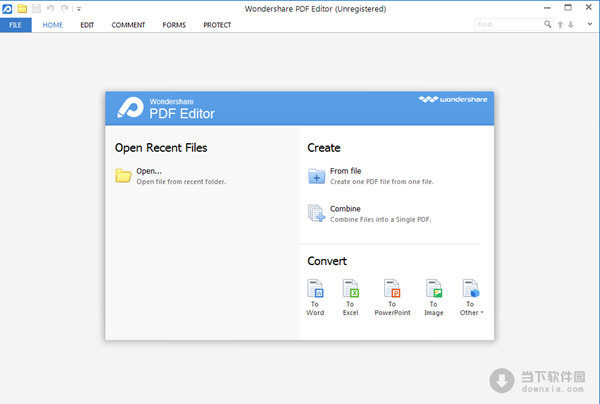Expand the quick access toolbar customize dropdown

click(x=79, y=9)
